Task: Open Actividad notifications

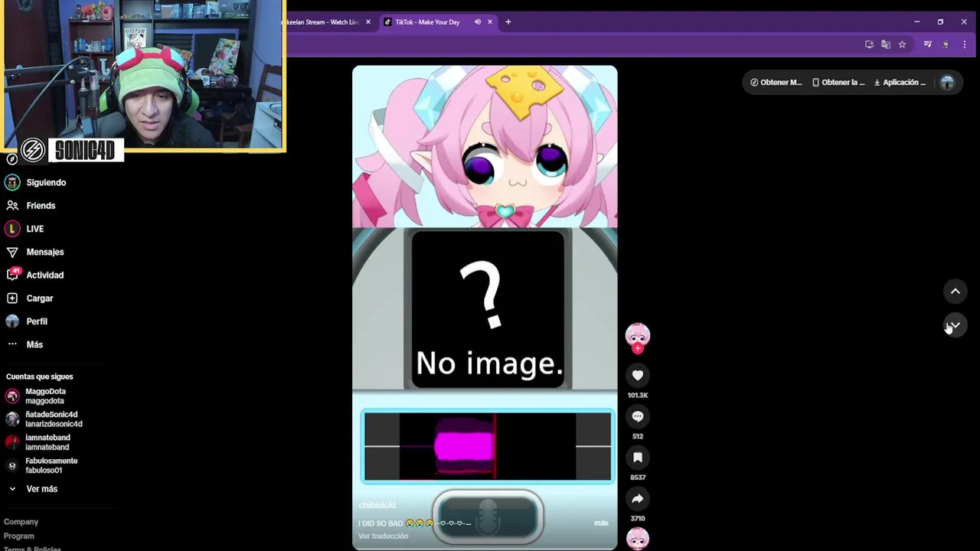Action: pyautogui.click(x=44, y=275)
